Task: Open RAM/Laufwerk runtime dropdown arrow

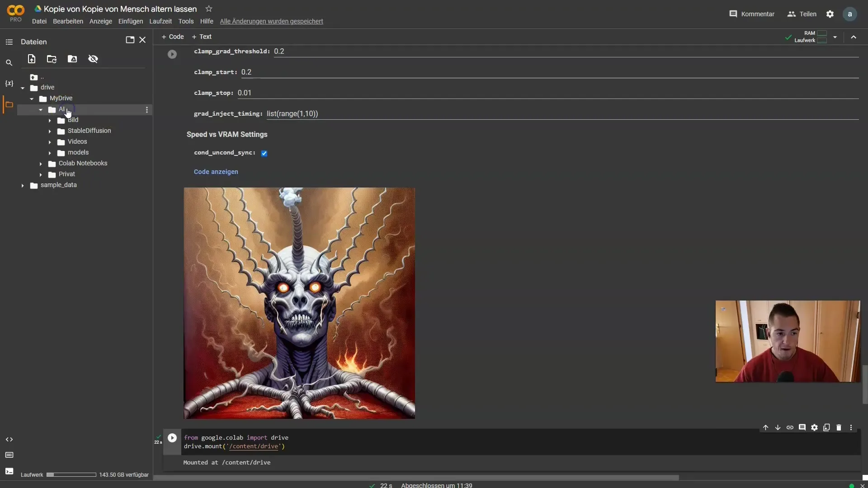Action: point(835,37)
